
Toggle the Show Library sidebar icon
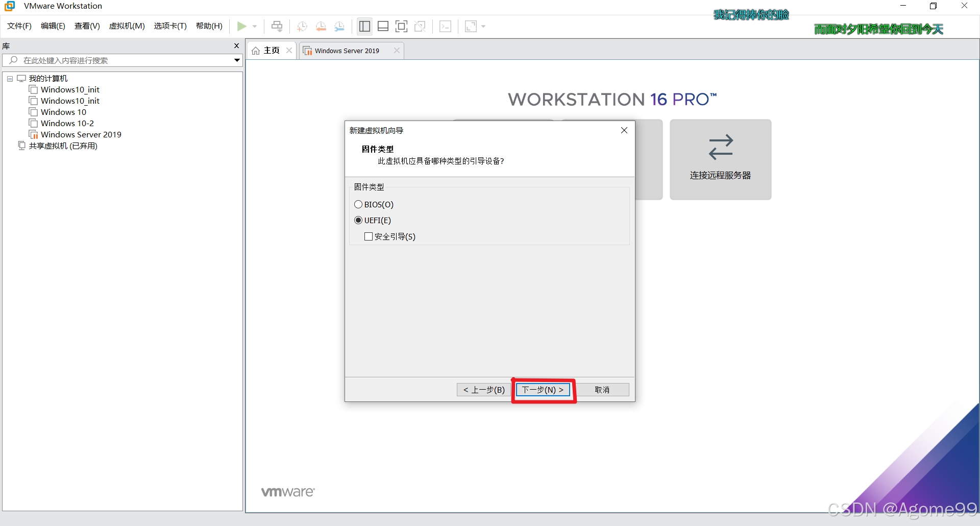pyautogui.click(x=364, y=26)
